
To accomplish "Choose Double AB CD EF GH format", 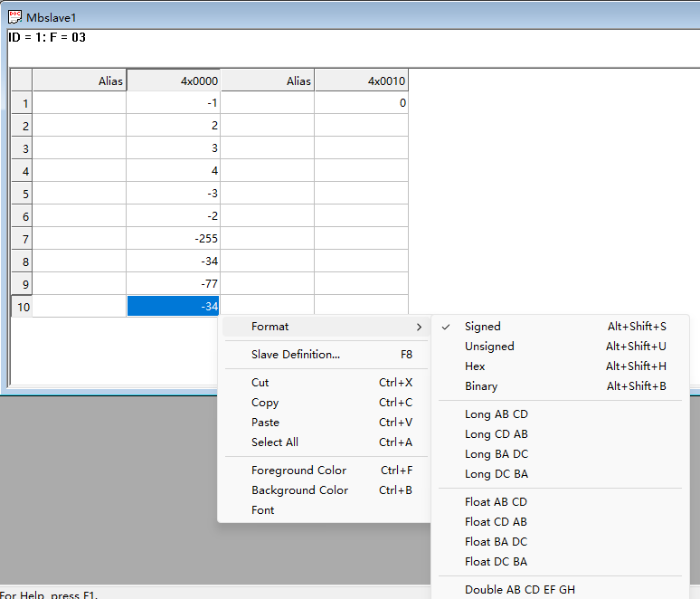I will coord(519,590).
